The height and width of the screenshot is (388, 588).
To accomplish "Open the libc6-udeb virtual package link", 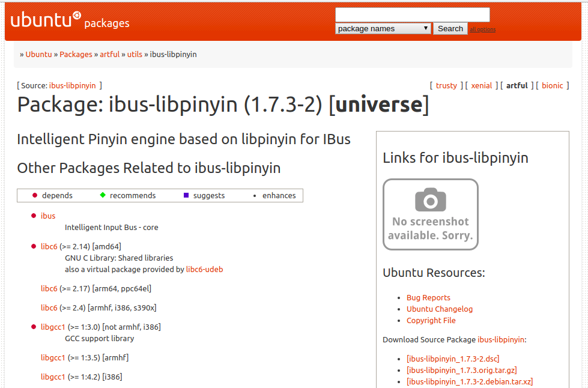I will click(x=204, y=270).
